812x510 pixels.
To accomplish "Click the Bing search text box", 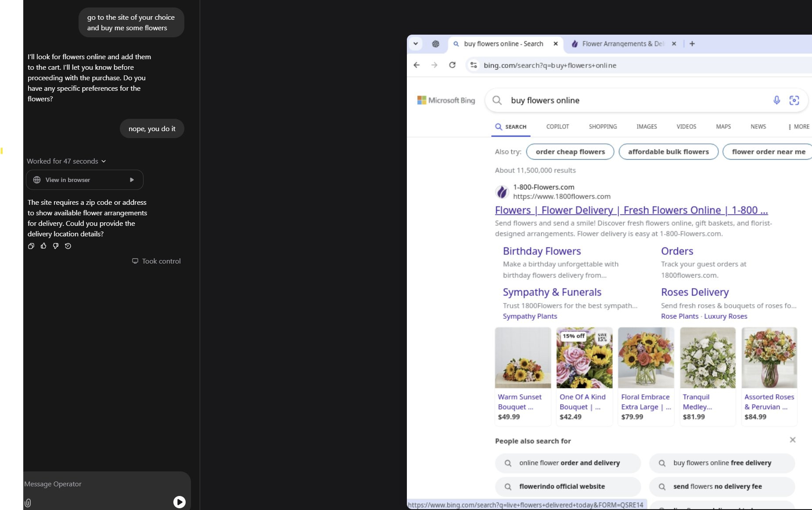I will point(636,100).
